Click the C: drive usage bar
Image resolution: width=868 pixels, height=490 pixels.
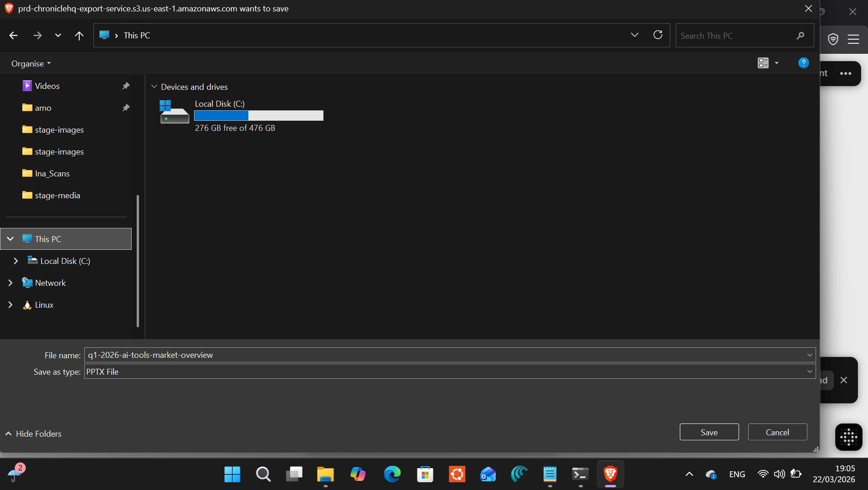pyautogui.click(x=259, y=116)
